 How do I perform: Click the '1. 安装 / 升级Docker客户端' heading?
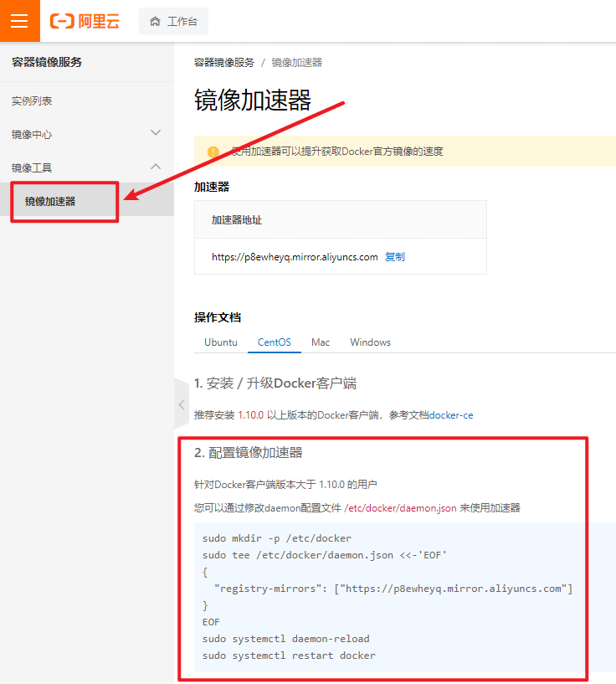(x=275, y=383)
